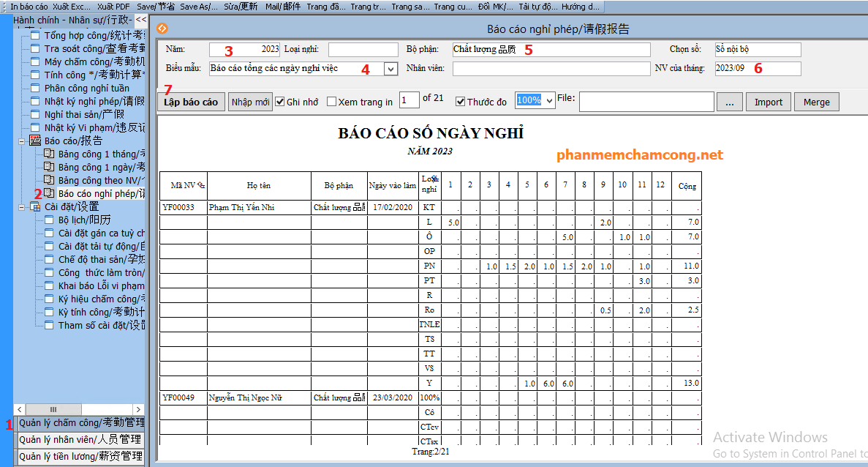Click the Nhân viên input field
The image size is (868, 467).
coord(551,69)
